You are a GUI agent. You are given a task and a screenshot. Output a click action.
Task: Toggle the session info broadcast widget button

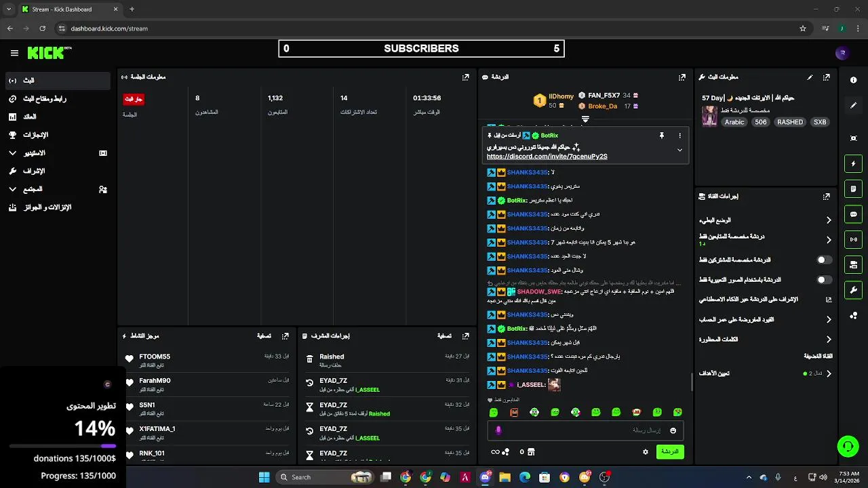click(854, 239)
